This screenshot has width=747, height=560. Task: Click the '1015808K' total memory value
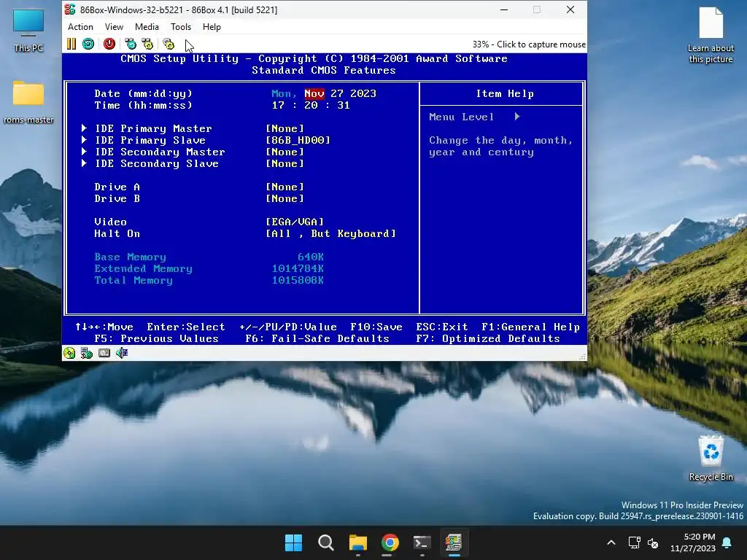tap(298, 280)
